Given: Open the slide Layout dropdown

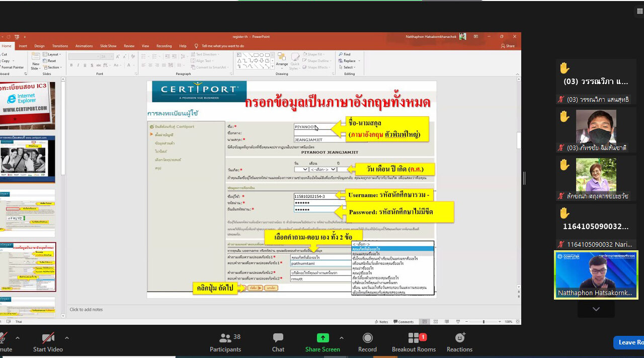Looking at the screenshot, I should [52, 54].
